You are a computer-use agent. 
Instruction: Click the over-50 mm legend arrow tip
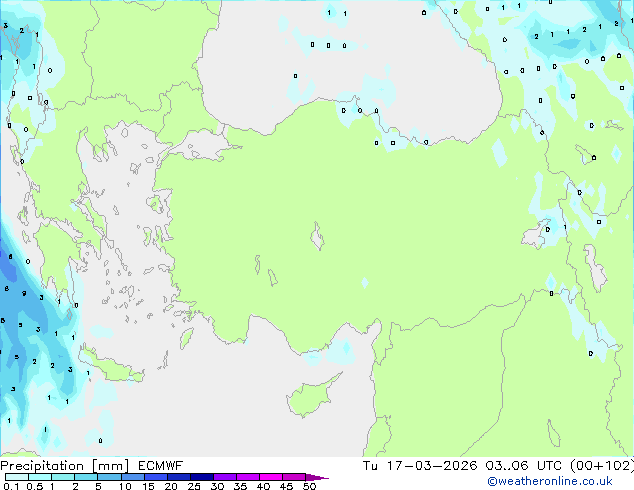(x=317, y=477)
